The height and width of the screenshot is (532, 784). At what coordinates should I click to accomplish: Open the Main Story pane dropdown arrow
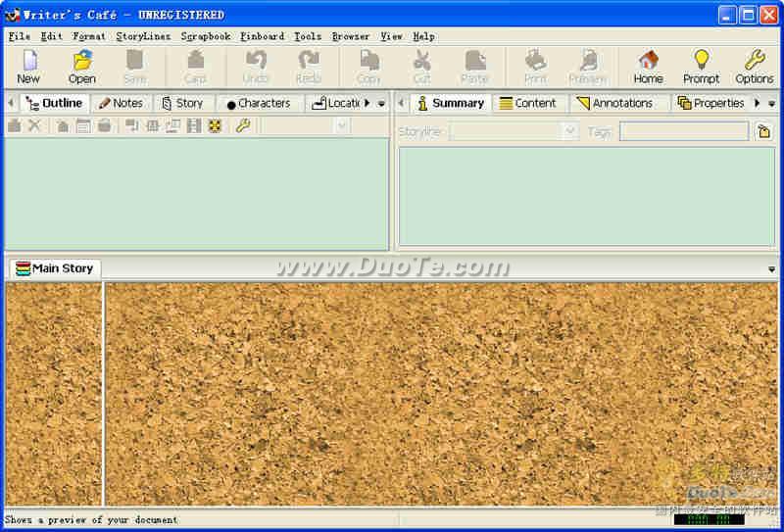771,269
